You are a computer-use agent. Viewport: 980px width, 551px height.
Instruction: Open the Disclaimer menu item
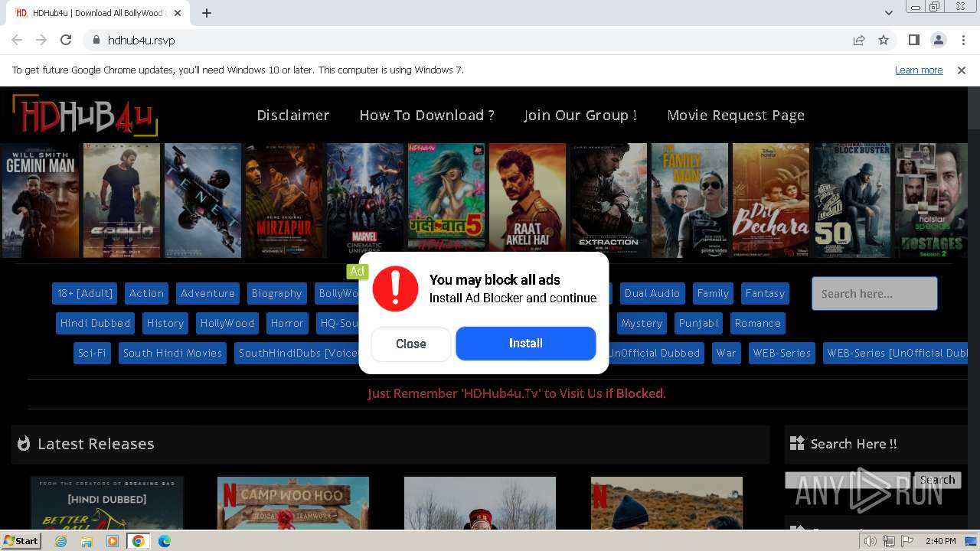coord(293,115)
